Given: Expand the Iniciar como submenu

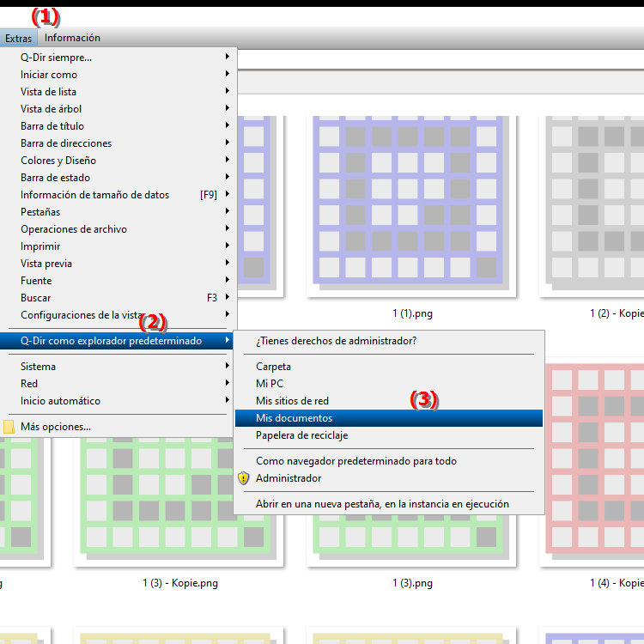Looking at the screenshot, I should (x=118, y=75).
